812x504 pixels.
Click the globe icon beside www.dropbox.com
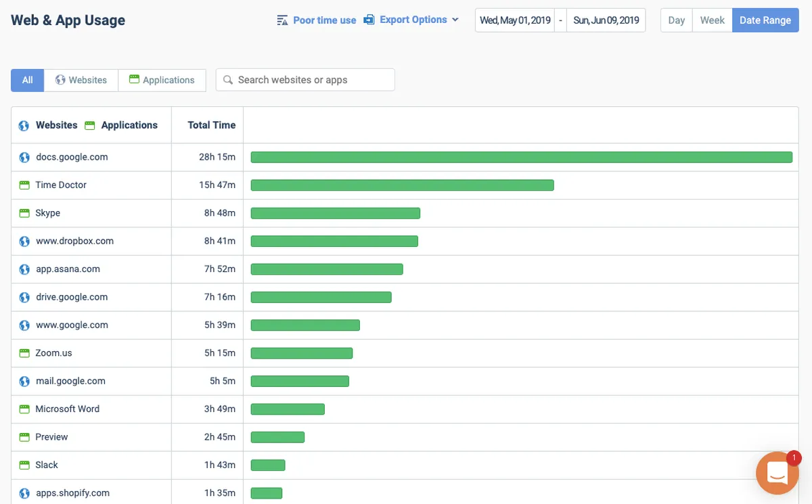pos(24,242)
